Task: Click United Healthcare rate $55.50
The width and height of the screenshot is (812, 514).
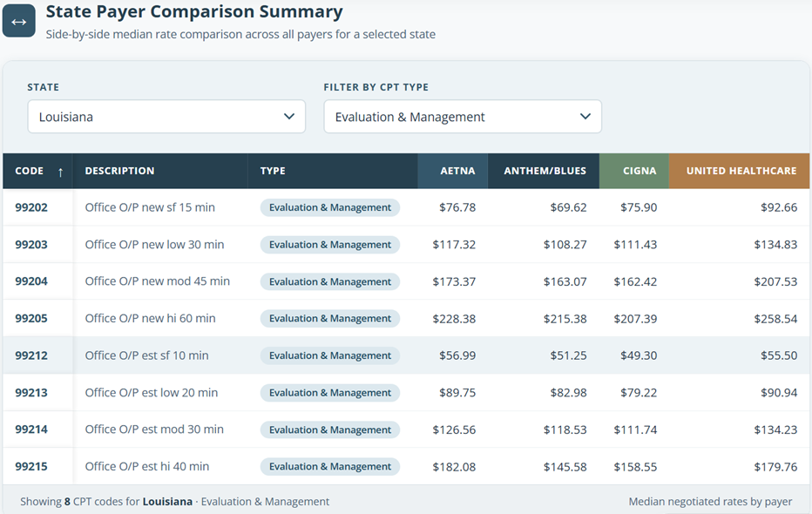Action: [x=779, y=355]
